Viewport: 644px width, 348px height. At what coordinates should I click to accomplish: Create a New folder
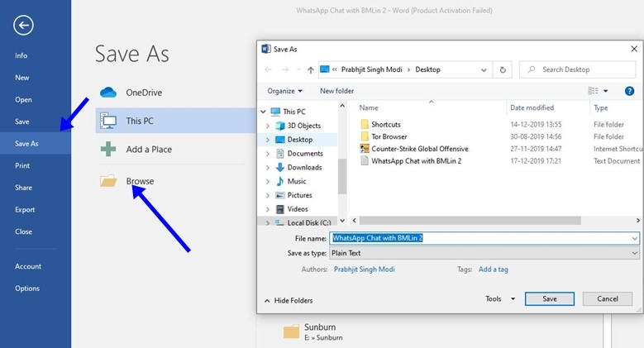[336, 91]
